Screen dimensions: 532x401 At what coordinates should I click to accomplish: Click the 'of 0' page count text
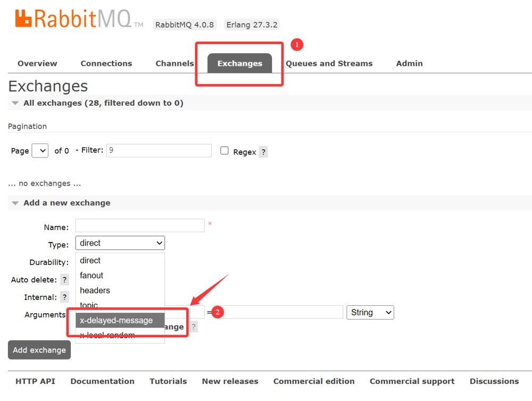pos(62,151)
